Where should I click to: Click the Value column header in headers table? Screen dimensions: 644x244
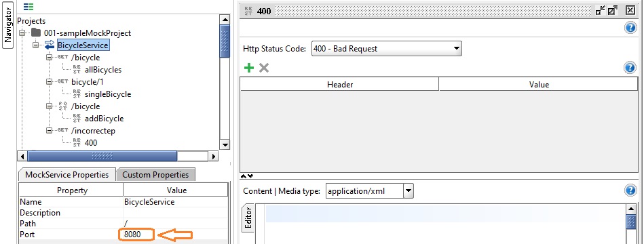click(538, 85)
